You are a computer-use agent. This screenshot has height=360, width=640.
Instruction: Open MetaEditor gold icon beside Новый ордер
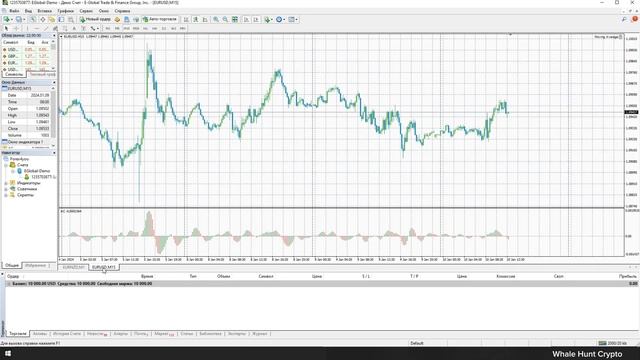pyautogui.click(x=117, y=19)
